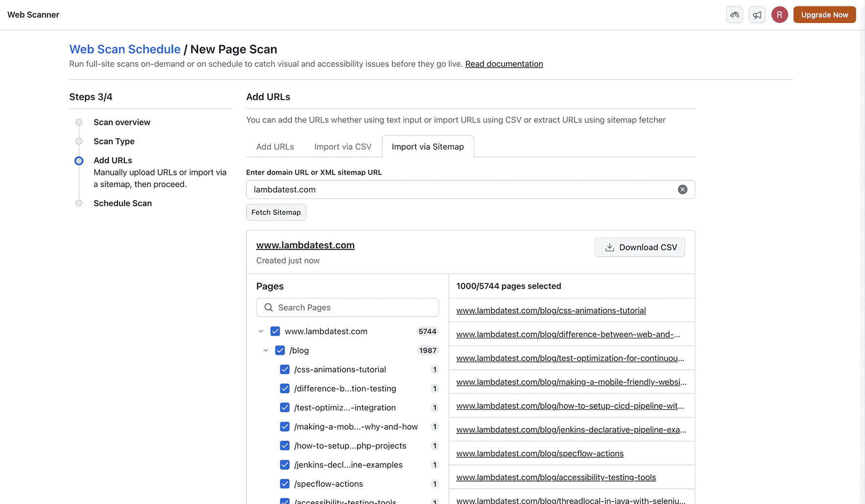Uncheck the /specflow-actions page checkbox
Screen dimensions: 865x504
click(285, 484)
